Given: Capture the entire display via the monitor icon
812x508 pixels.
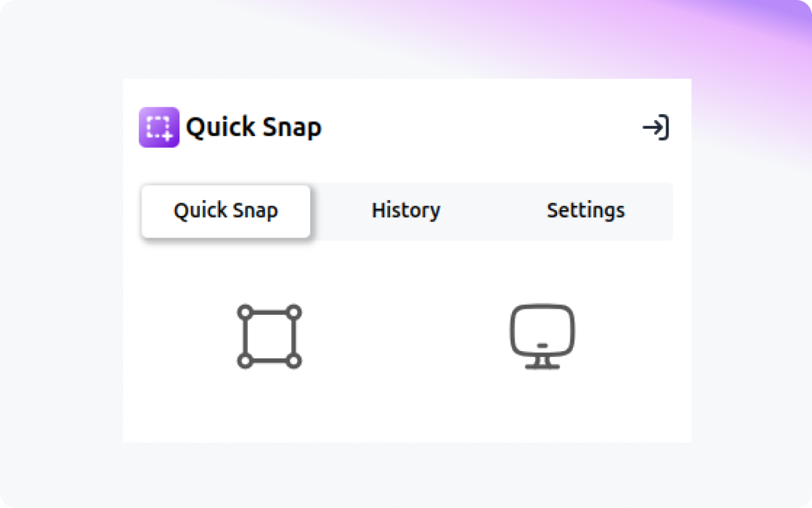Looking at the screenshot, I should click(x=542, y=337).
